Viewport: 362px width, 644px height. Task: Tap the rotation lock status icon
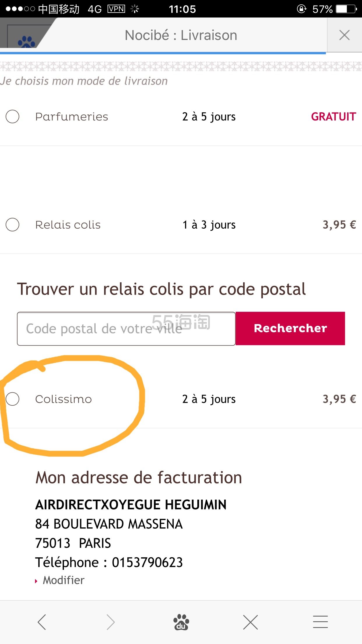[301, 9]
